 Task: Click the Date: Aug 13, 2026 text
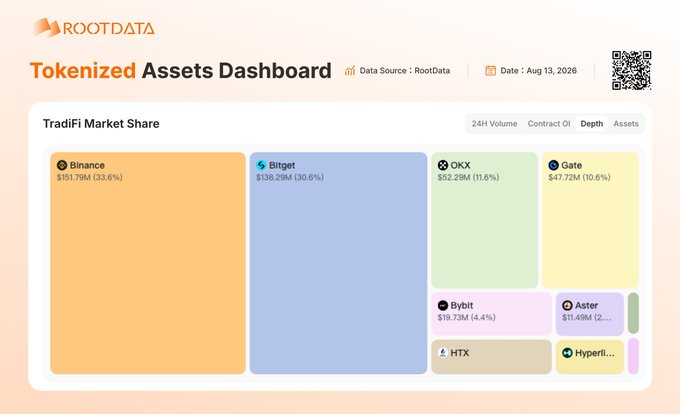(539, 71)
